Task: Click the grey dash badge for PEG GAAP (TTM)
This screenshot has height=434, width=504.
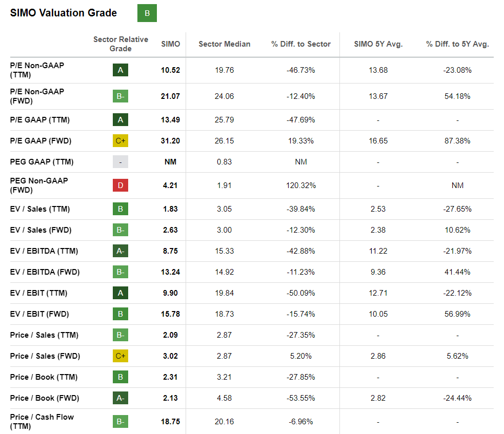Action: 120,162
